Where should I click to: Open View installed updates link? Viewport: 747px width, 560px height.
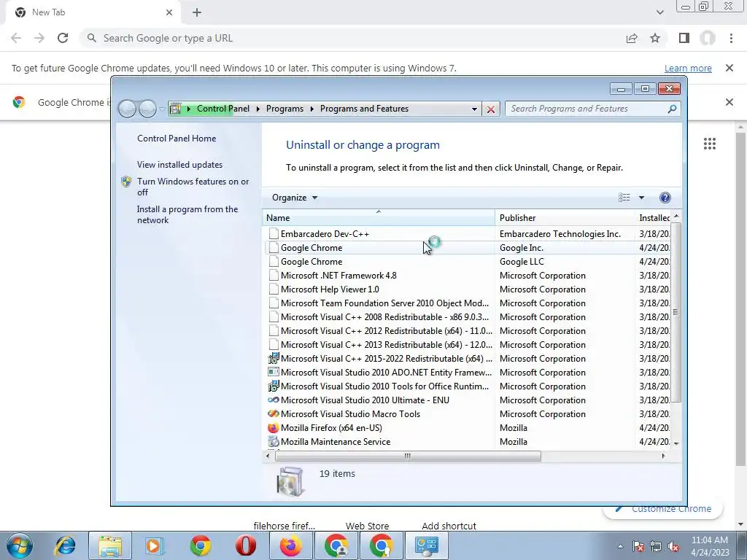point(179,164)
